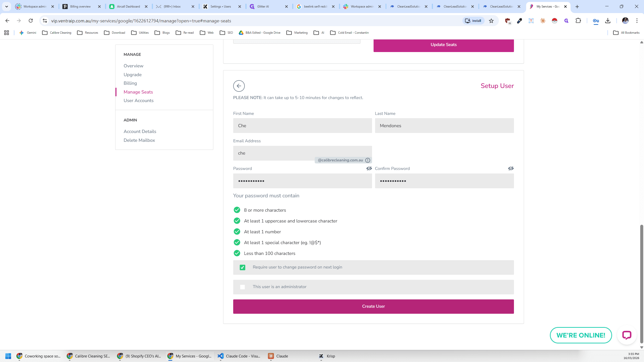
Task: Click the Update Seats button
Action: [x=444, y=45]
